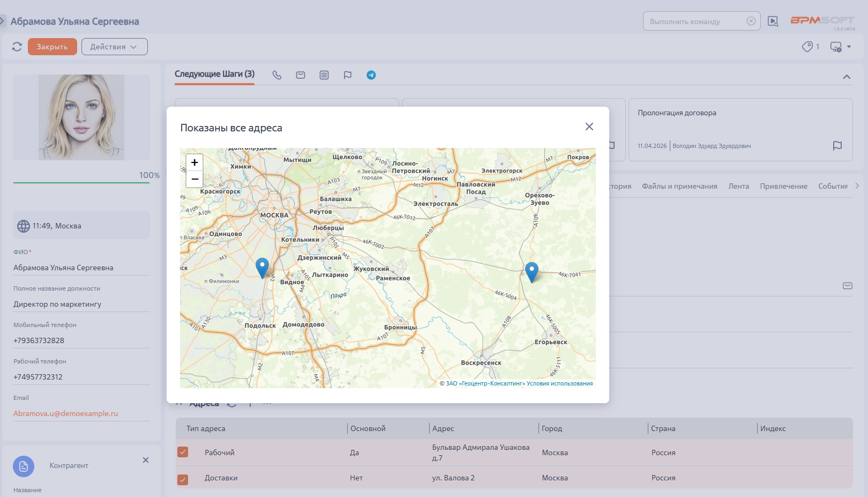Refresh the contact page with the reload icon
The height and width of the screenshot is (497, 868).
tap(17, 47)
